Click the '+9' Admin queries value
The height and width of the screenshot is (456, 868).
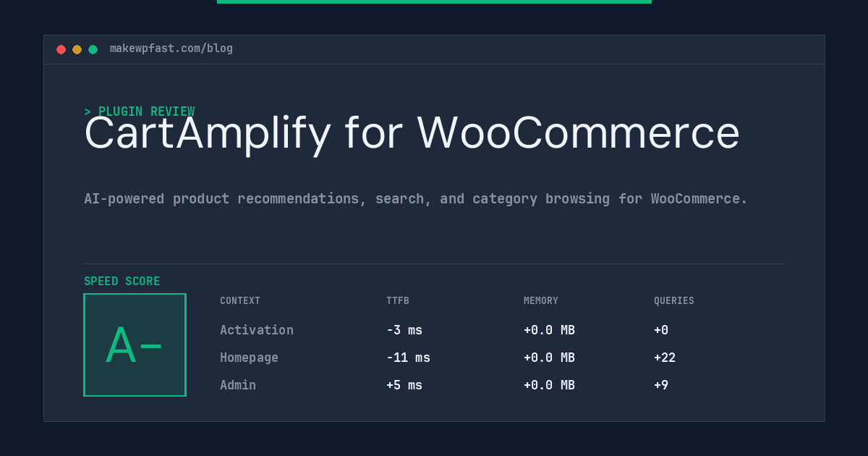[x=661, y=385]
